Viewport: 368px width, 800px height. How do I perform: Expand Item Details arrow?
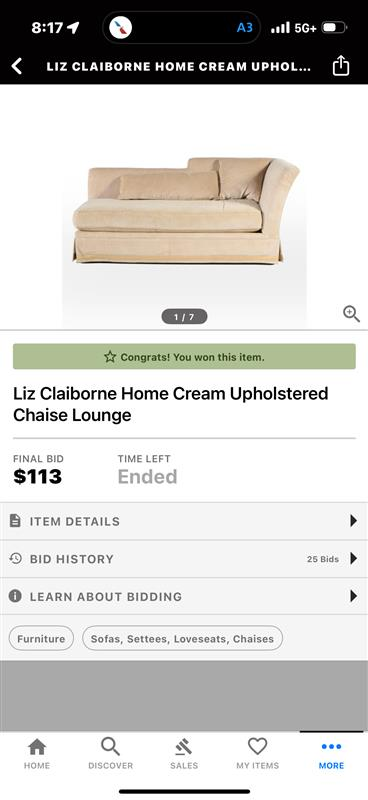pos(353,521)
